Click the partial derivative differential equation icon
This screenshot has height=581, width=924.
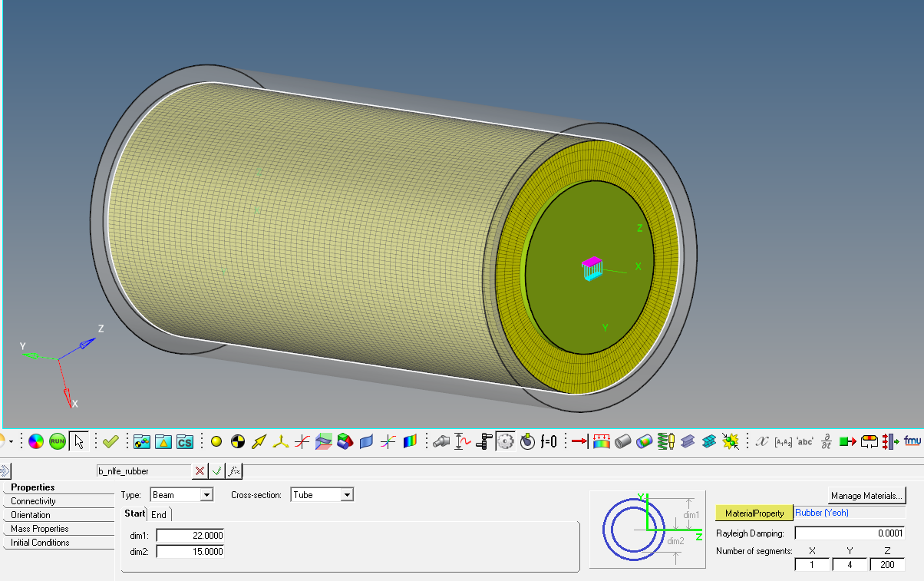pos(826,441)
